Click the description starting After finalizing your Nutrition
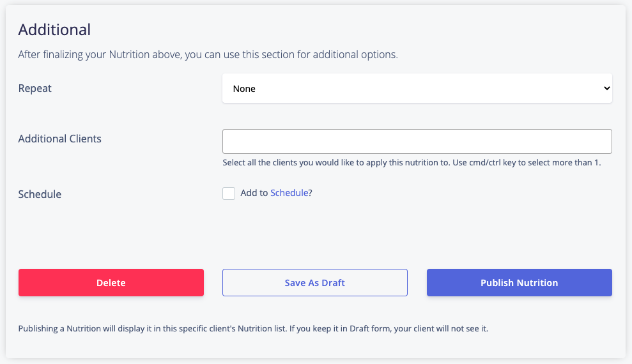 [208, 54]
